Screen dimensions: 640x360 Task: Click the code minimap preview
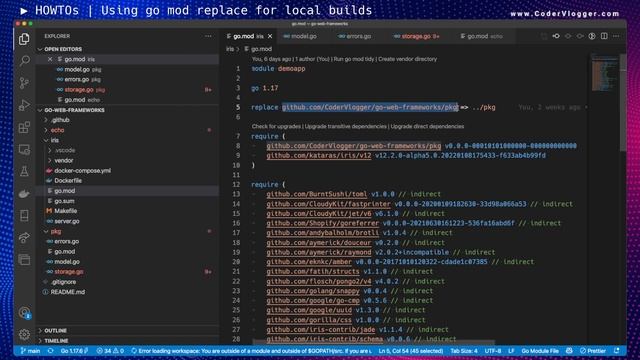604,73
